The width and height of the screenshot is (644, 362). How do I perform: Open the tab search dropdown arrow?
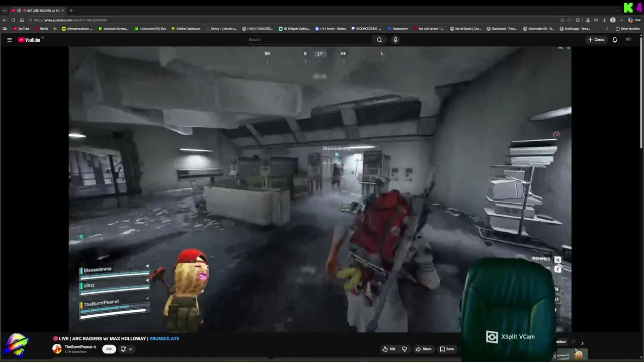coord(5,11)
